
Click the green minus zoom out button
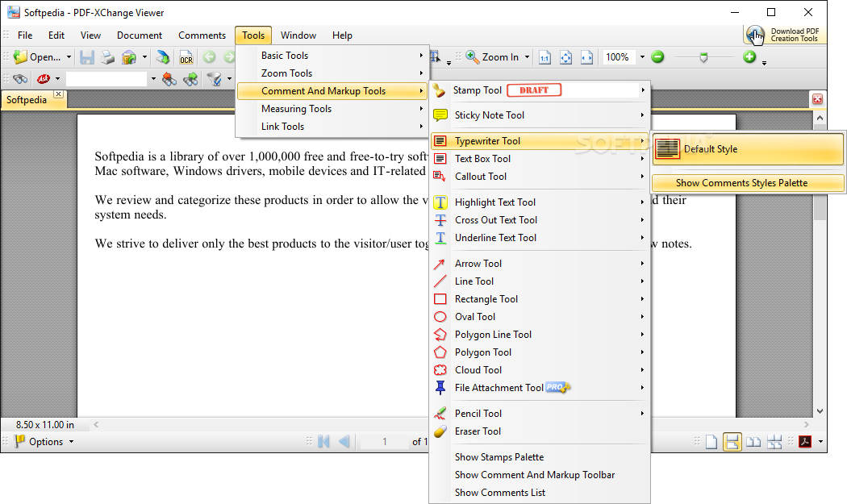tap(657, 56)
